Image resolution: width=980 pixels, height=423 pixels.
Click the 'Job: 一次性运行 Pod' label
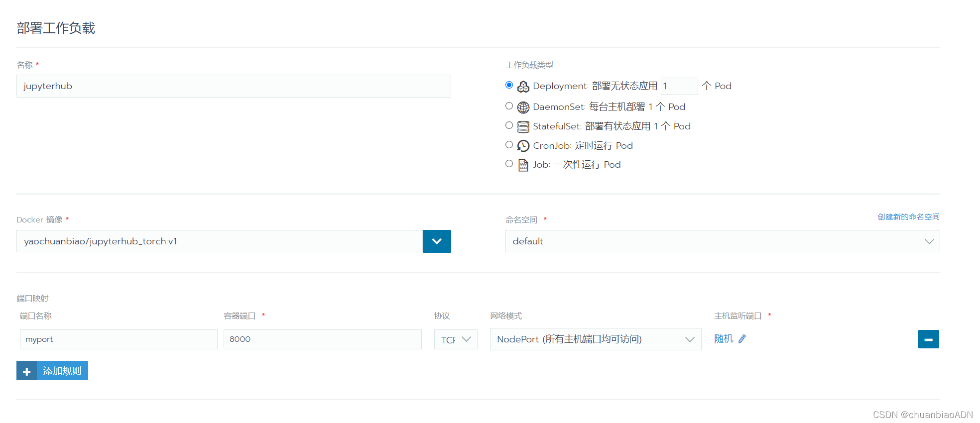[x=577, y=165]
